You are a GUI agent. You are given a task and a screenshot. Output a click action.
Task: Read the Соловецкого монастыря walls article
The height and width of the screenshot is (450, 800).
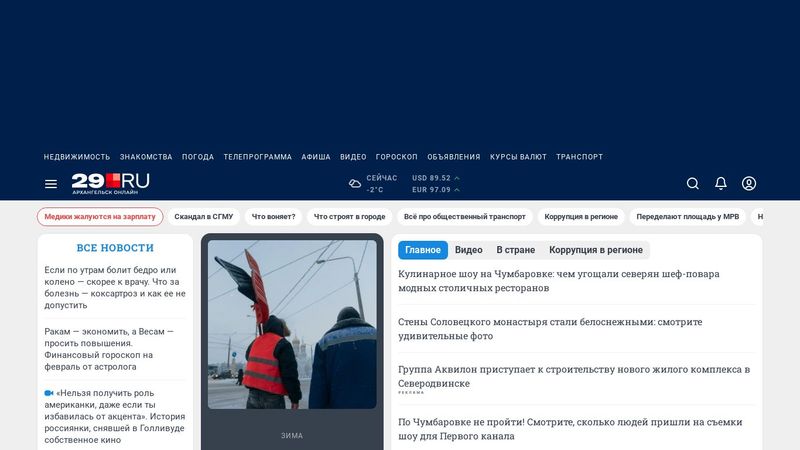(x=550, y=329)
